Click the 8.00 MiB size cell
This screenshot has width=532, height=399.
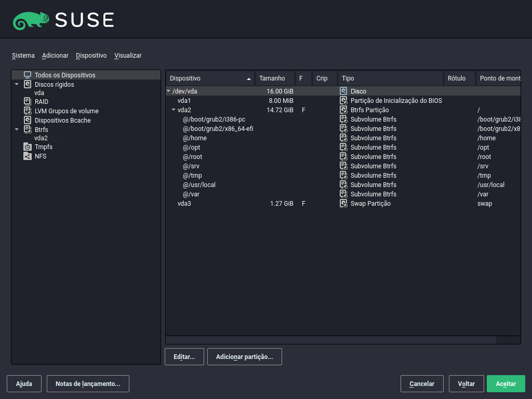click(x=281, y=100)
